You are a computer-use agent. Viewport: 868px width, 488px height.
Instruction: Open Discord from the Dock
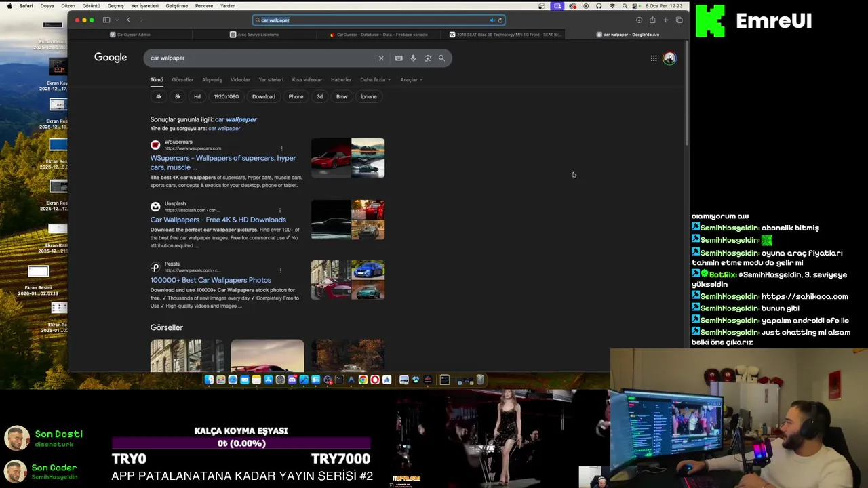point(292,380)
